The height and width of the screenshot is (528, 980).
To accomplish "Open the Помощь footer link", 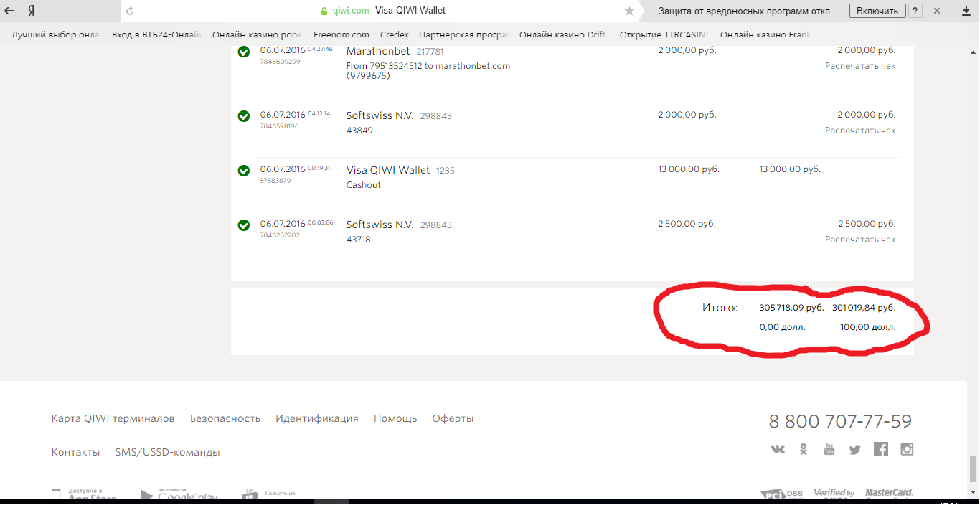I will 395,418.
